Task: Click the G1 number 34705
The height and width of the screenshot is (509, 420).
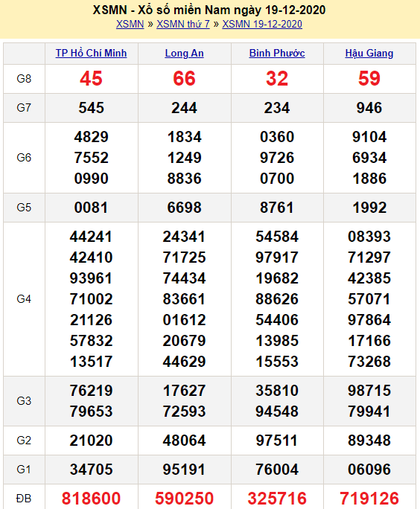Action: (92, 470)
